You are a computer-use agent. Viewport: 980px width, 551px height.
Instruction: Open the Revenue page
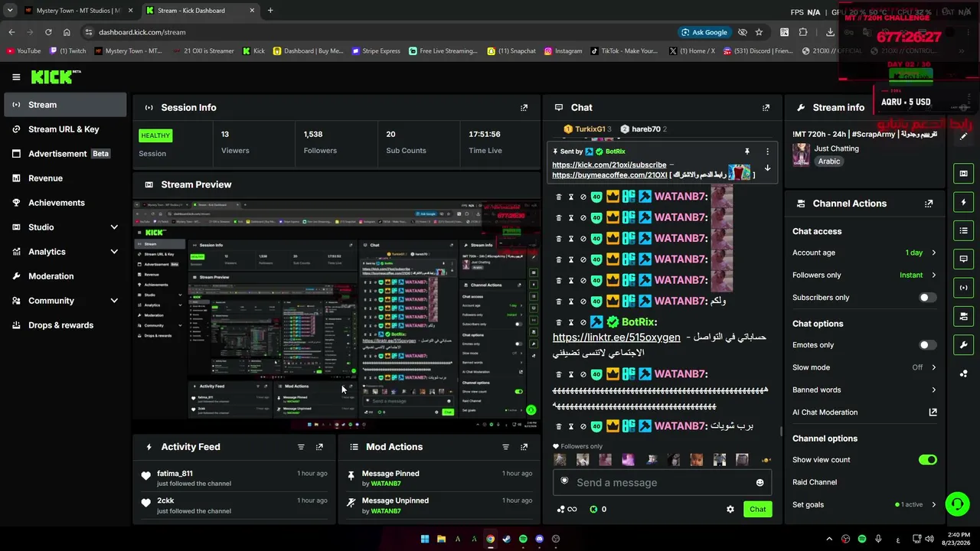[x=65, y=178]
